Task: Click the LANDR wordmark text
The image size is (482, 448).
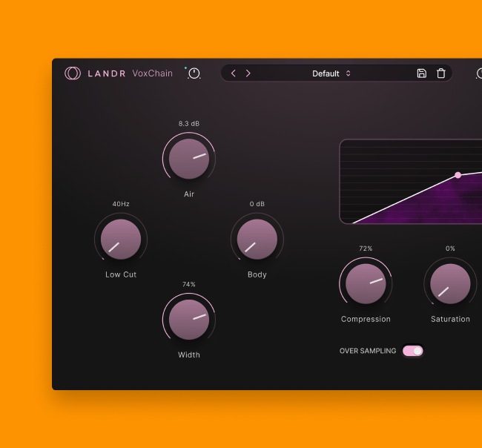Action: (106, 73)
